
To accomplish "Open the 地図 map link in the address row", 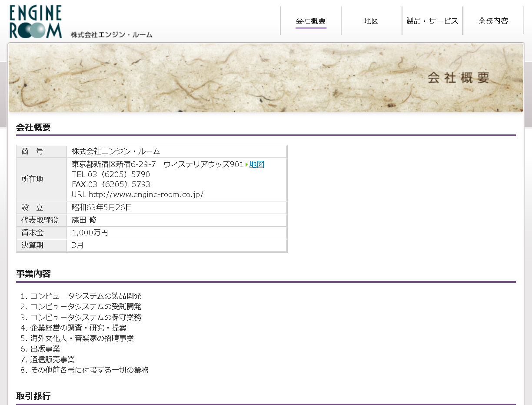I will [x=256, y=164].
